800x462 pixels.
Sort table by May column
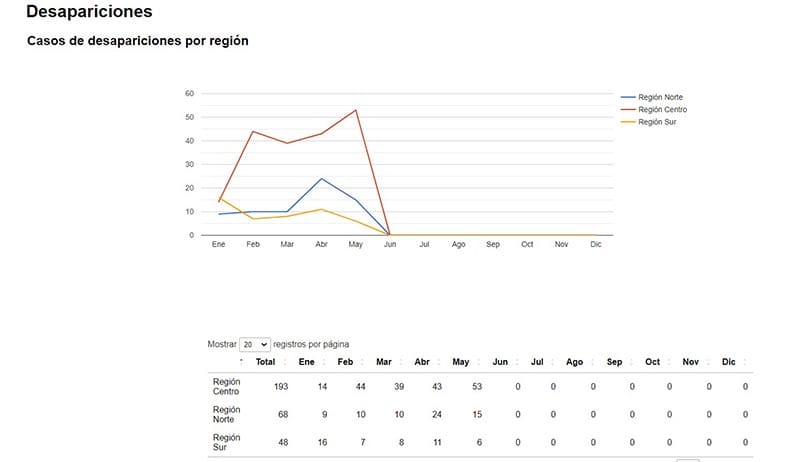tap(460, 362)
